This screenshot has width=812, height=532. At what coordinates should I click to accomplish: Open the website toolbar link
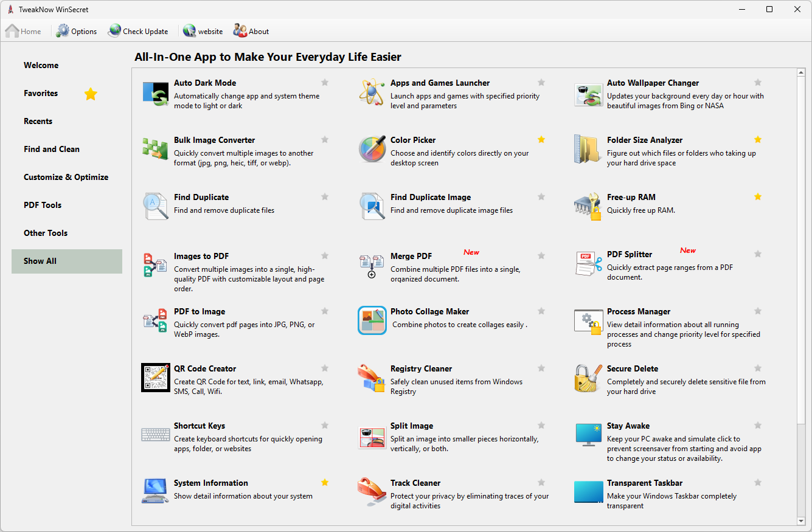click(x=203, y=31)
